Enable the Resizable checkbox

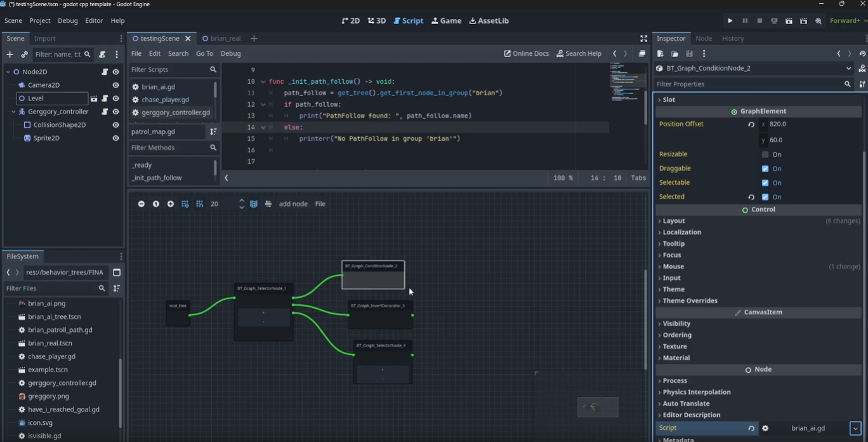(x=765, y=154)
